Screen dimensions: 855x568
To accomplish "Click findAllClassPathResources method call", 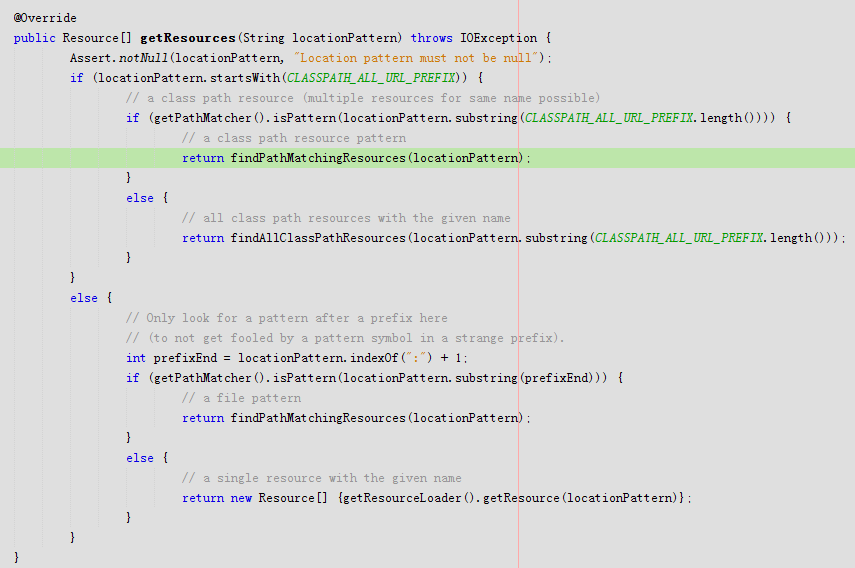I will click(318, 238).
